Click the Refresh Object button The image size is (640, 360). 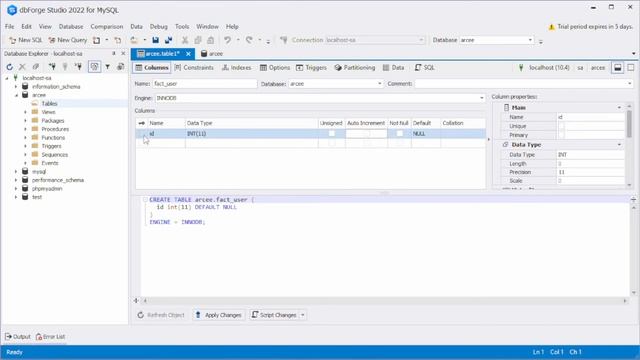[161, 315]
